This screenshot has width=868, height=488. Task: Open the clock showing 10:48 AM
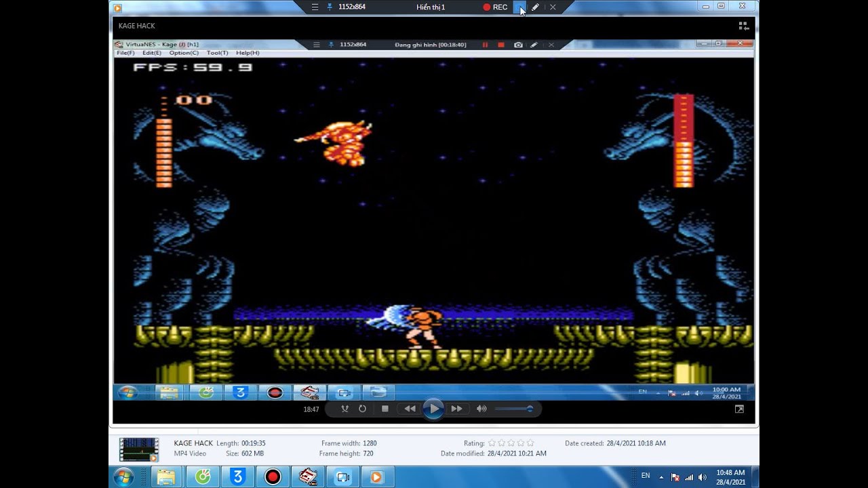tap(730, 477)
